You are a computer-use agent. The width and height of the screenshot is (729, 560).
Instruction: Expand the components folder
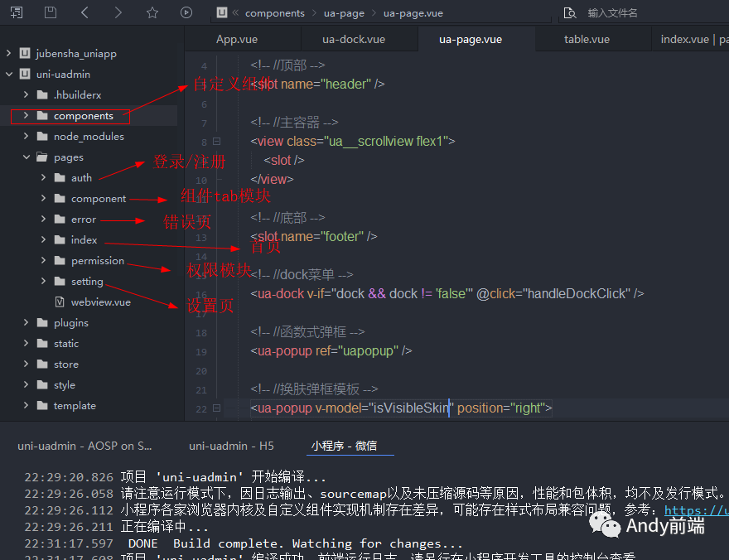point(27,116)
